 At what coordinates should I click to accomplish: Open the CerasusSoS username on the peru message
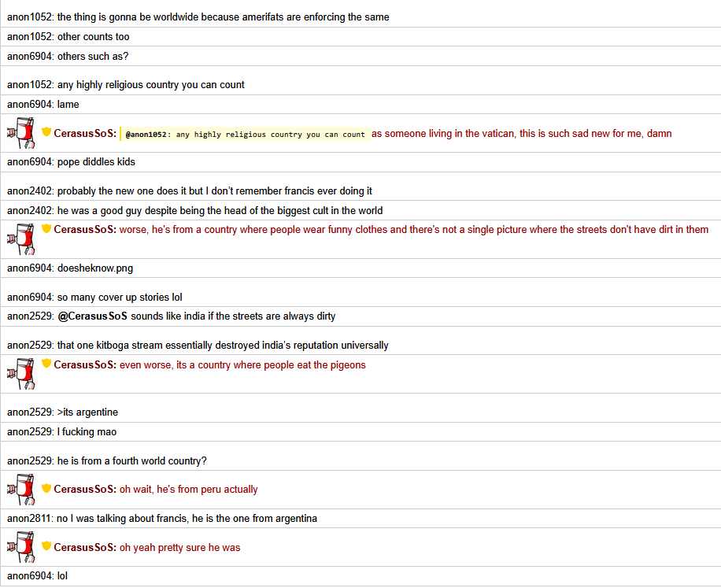85,489
